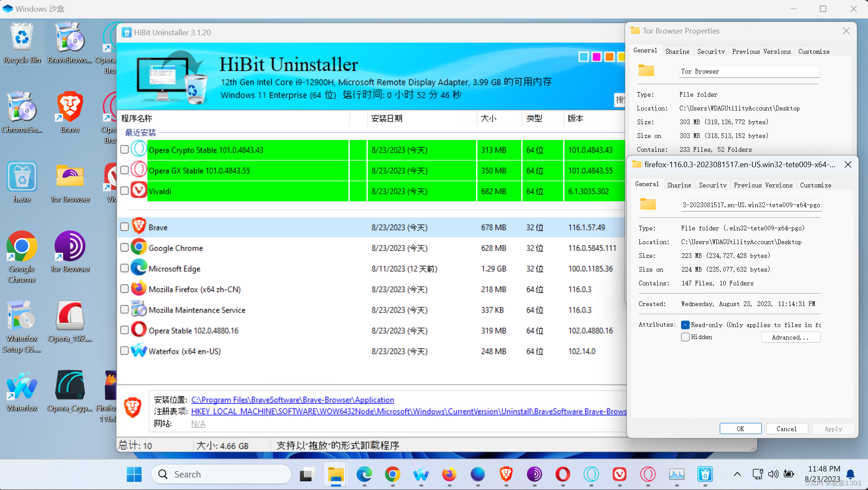The width and height of the screenshot is (868, 490).
Task: Select the Opera_Cryp installer on desktop
Action: (x=70, y=391)
